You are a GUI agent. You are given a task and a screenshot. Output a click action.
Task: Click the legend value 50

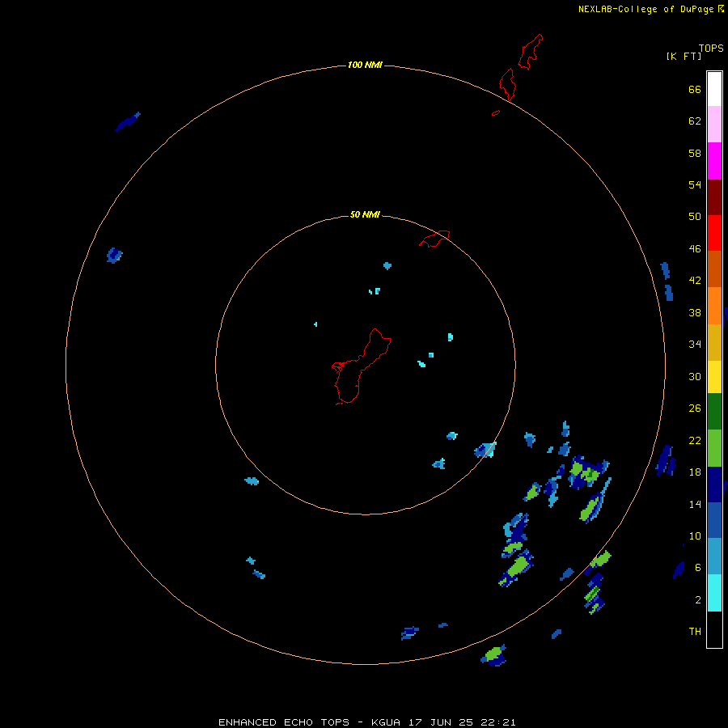(x=695, y=217)
